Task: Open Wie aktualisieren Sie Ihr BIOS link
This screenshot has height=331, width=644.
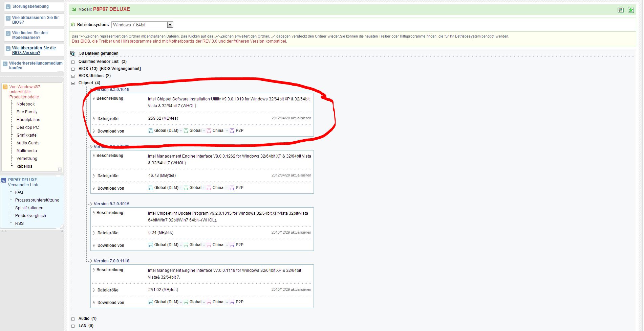Action: click(x=36, y=20)
